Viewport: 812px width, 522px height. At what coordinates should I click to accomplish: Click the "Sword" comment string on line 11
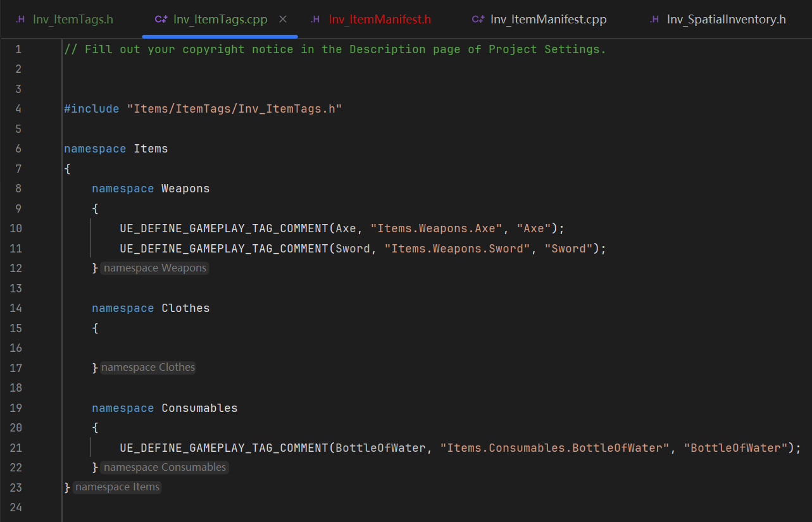[569, 249]
